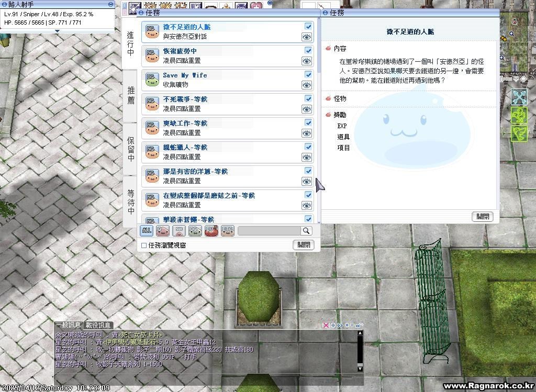
Task: Expand the basic info panel with down arrow
Action: pos(57,31)
